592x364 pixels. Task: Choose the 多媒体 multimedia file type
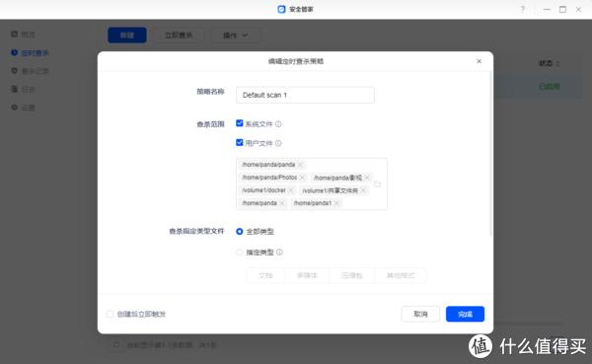tap(307, 275)
